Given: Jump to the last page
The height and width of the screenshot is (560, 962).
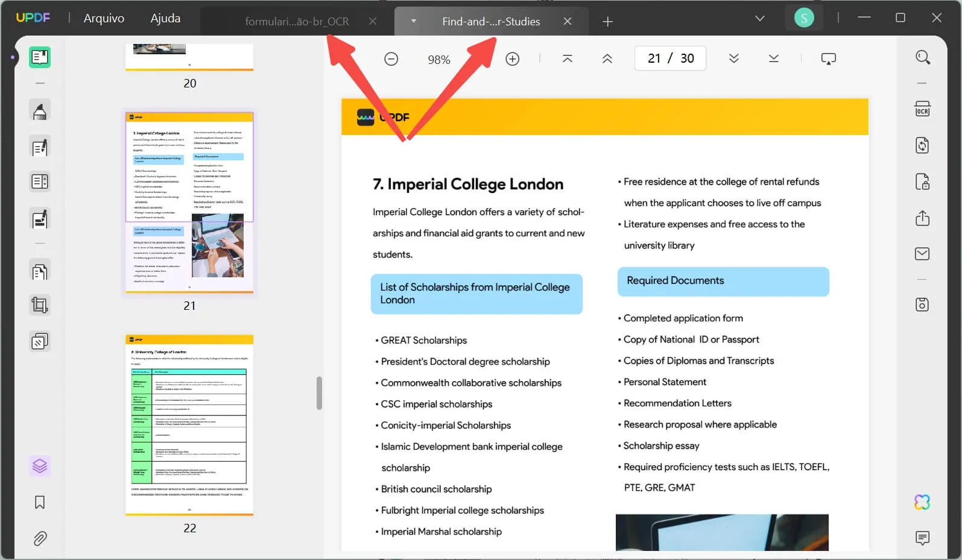Looking at the screenshot, I should click(774, 58).
